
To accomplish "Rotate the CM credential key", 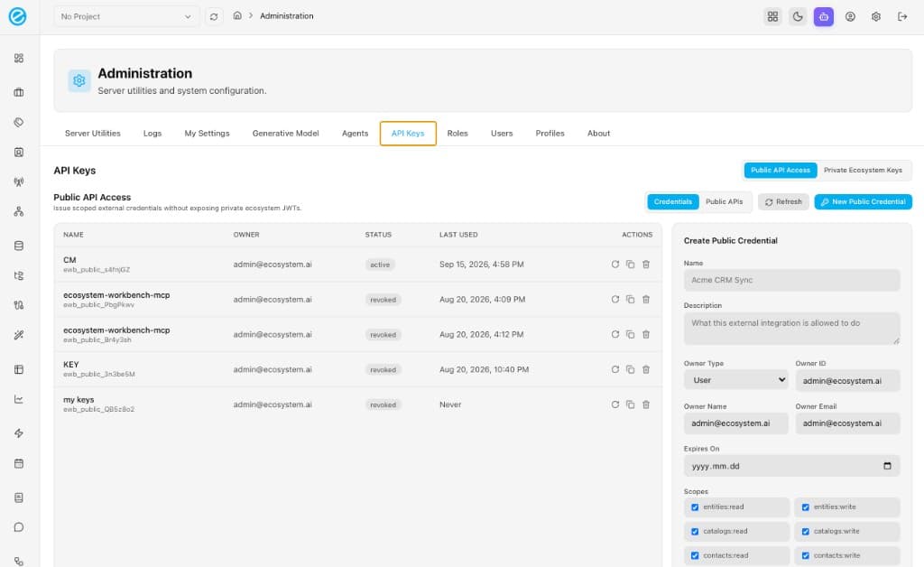I will 614,264.
